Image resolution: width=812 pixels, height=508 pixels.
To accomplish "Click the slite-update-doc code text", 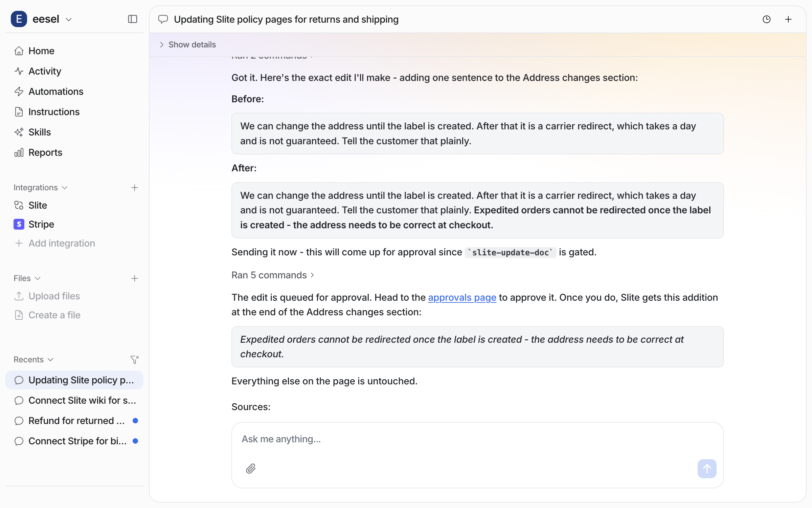I will [x=510, y=253].
